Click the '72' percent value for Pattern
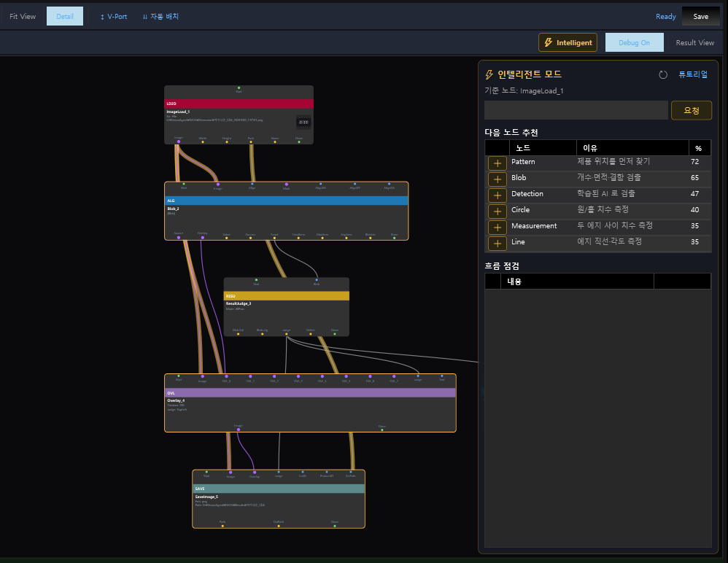728x563 pixels. (694, 161)
